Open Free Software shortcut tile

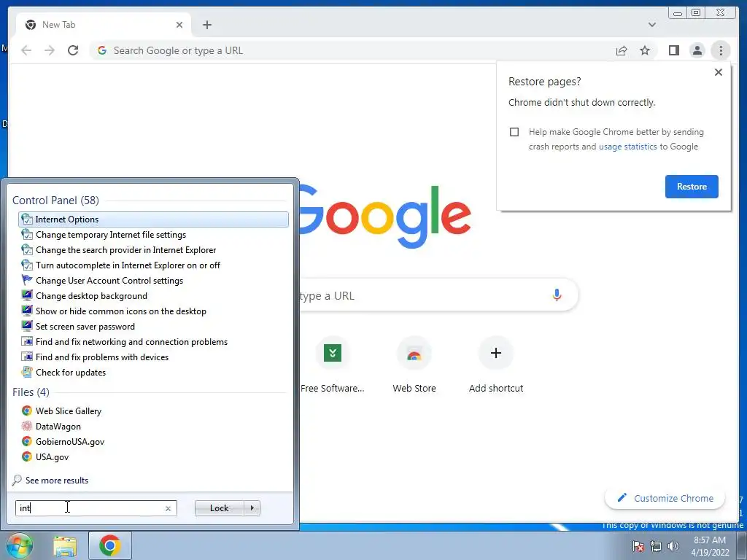(332, 366)
